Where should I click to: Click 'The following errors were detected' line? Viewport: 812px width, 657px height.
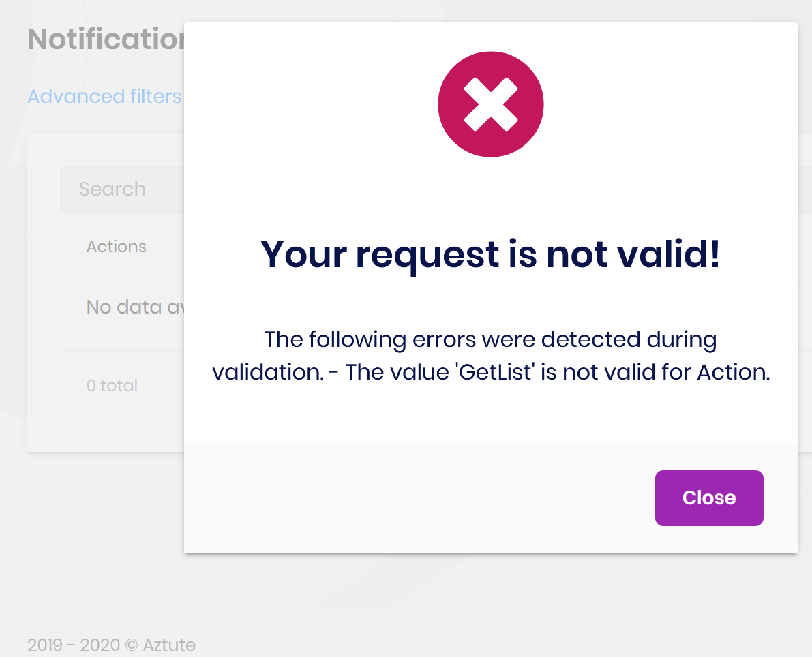[491, 339]
